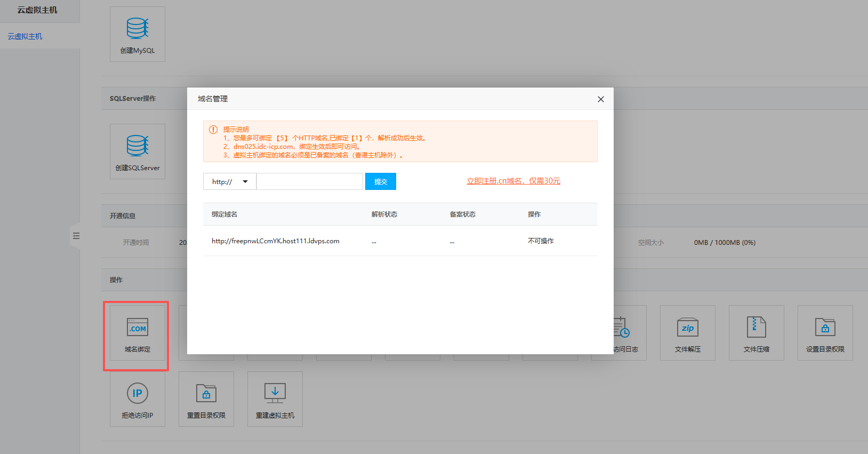Close the 域名管理 dialog
This screenshot has width=868, height=454.
coord(601,99)
